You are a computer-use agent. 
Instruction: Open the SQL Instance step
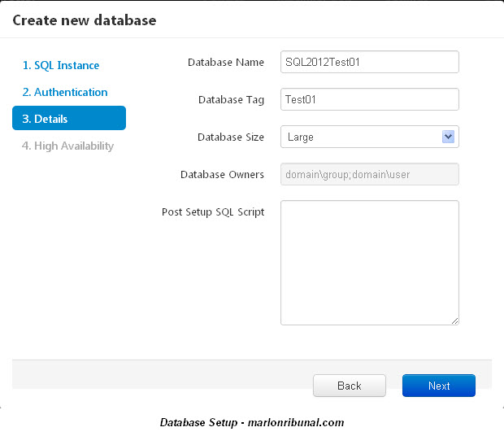point(61,65)
